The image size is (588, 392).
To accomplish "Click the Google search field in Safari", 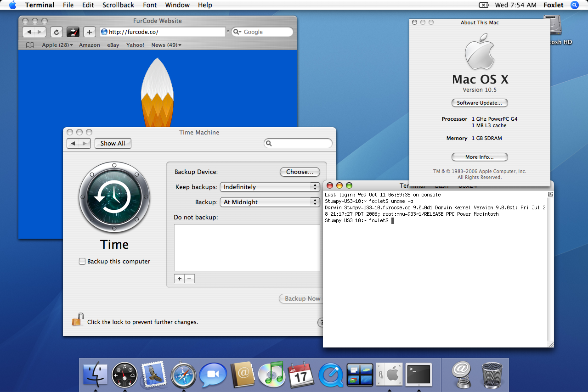I will [x=262, y=32].
